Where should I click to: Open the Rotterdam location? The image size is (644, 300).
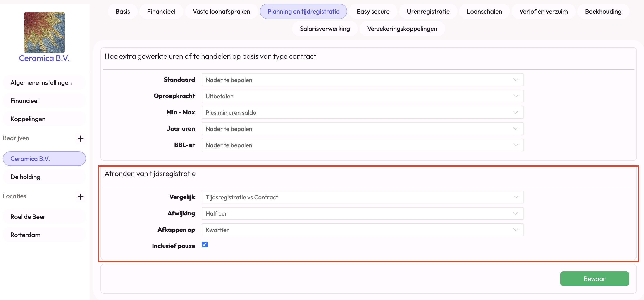tap(26, 235)
